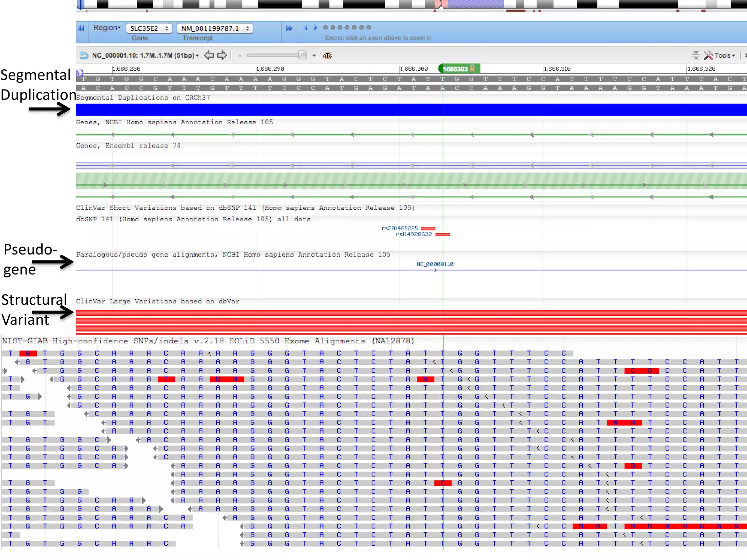Open the Region dropdown menu

[x=107, y=28]
